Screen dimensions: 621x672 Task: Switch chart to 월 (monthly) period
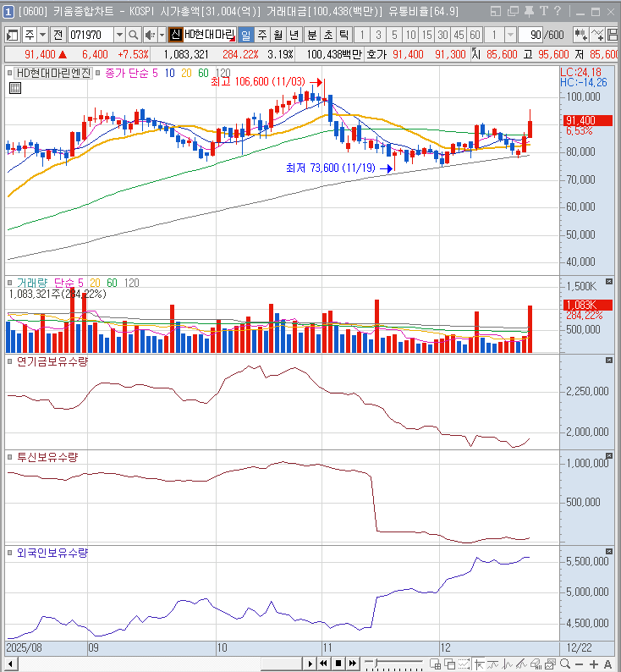point(278,35)
